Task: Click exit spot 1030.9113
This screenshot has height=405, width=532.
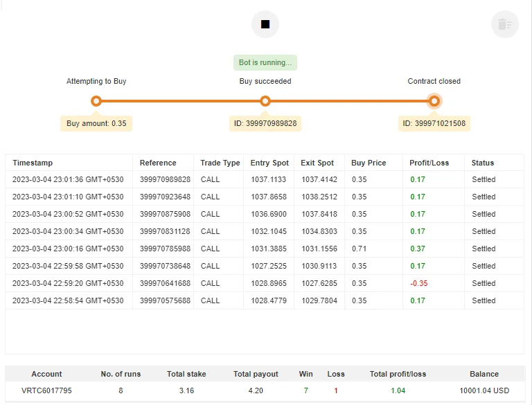Action: tap(319, 266)
